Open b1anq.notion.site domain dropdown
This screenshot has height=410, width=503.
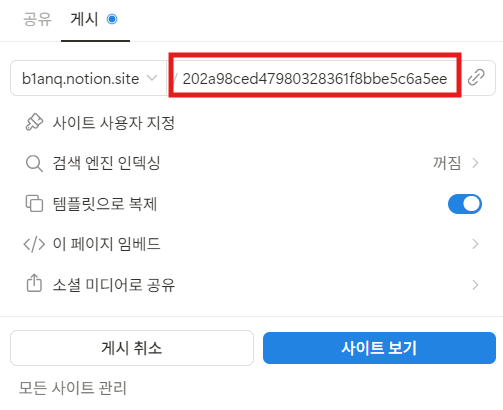[x=89, y=78]
